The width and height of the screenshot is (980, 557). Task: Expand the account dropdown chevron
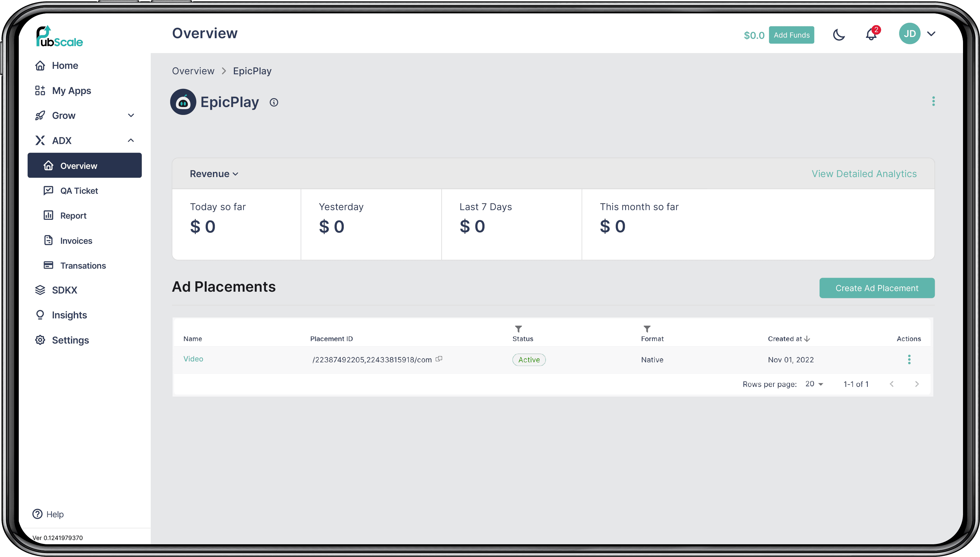[931, 34]
